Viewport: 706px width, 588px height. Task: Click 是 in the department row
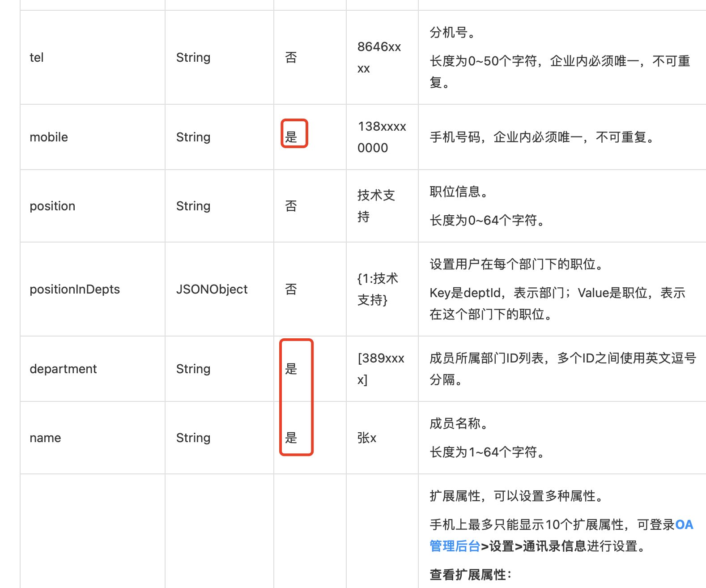(x=291, y=369)
